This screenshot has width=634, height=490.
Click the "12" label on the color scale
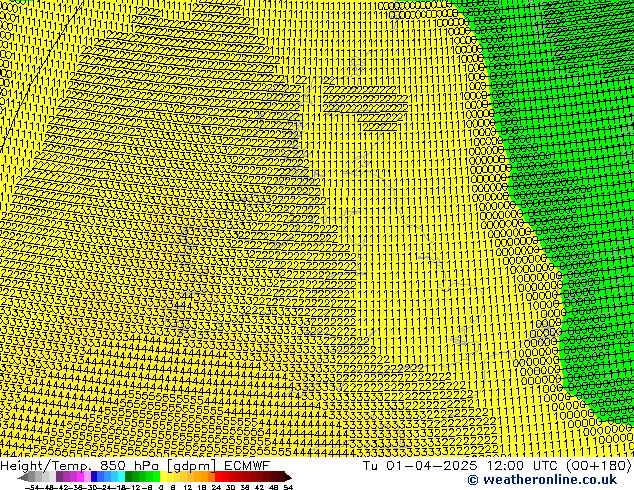tap(188, 487)
